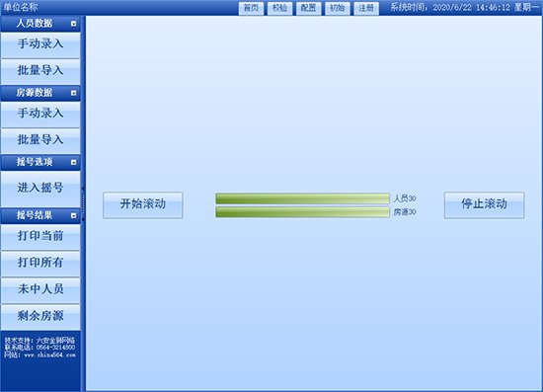Click the 摇号选项 section header

(x=40, y=162)
